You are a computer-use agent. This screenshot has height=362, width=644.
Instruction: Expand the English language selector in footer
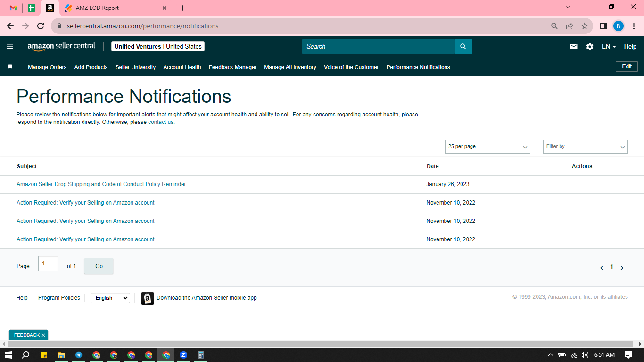pyautogui.click(x=110, y=298)
